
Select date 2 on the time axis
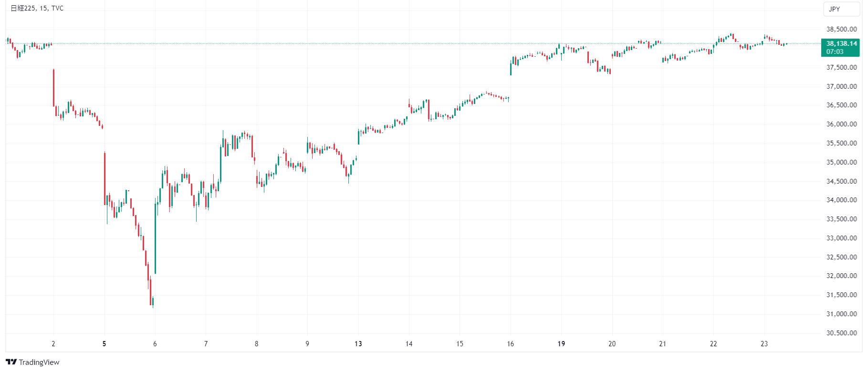(53, 344)
